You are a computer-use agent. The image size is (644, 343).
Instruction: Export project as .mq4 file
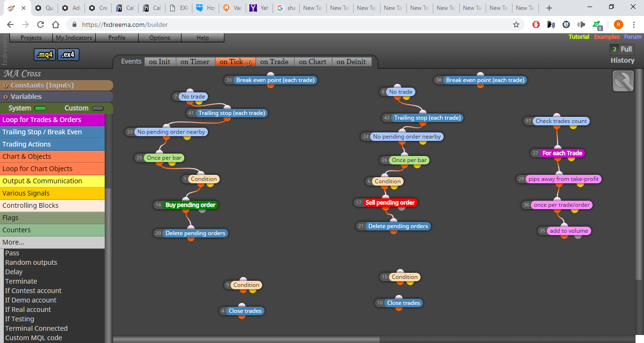(x=45, y=55)
